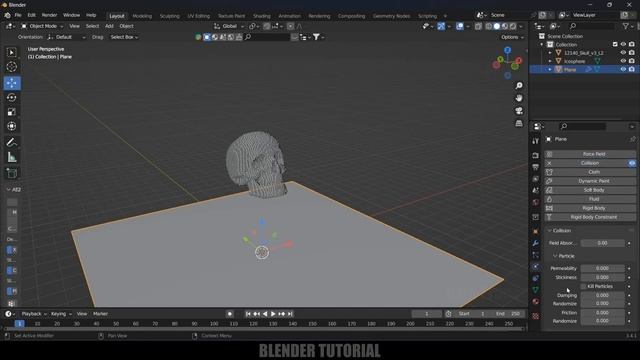
Task: Open the File menu
Action: pos(18,15)
